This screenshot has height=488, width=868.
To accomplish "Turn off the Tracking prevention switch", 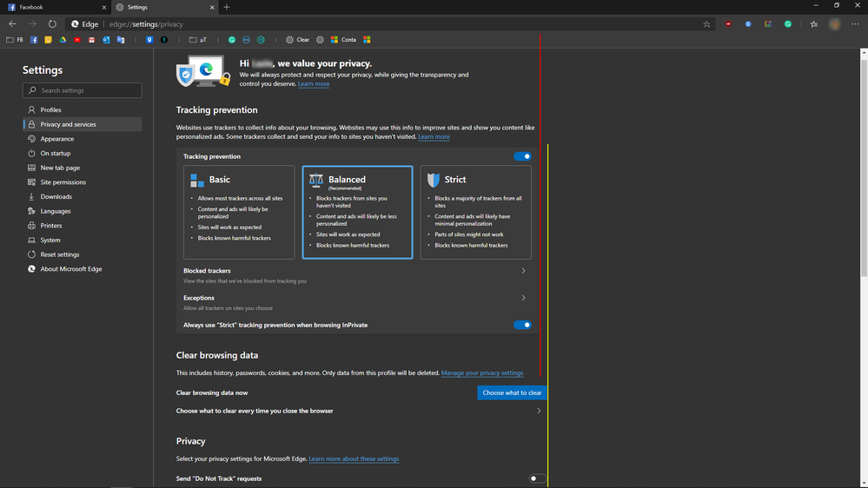I will point(522,156).
